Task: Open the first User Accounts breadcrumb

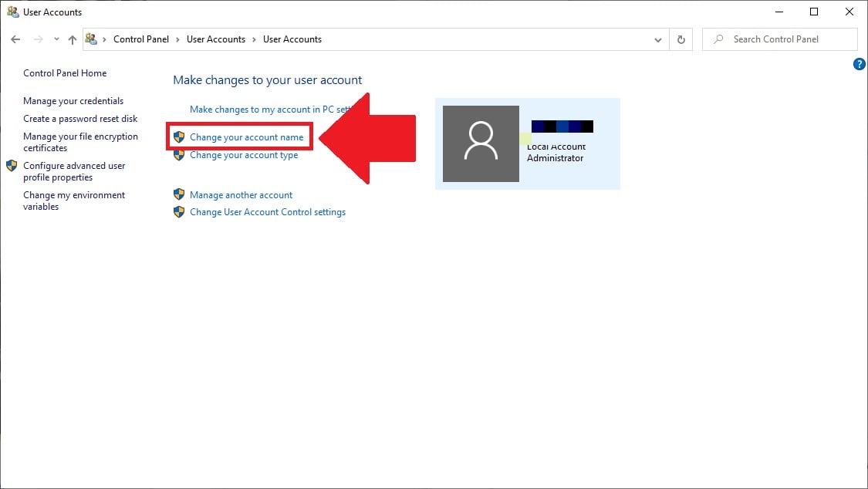Action: (216, 39)
